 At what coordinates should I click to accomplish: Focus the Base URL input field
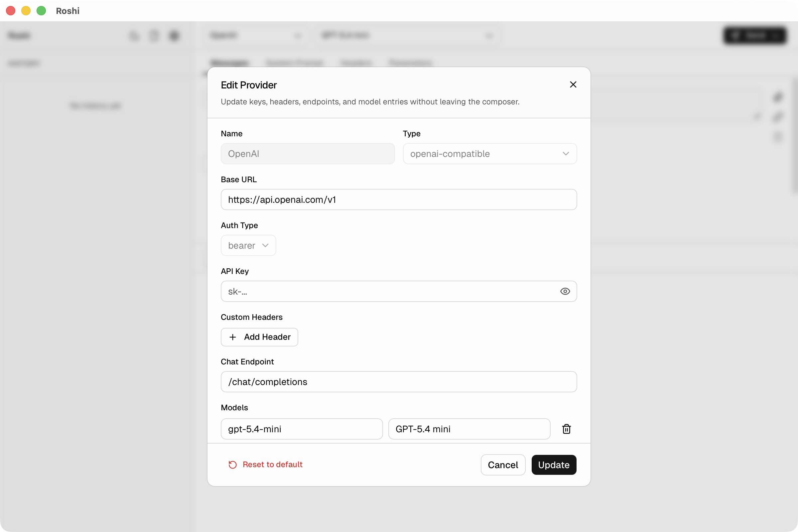(399, 199)
